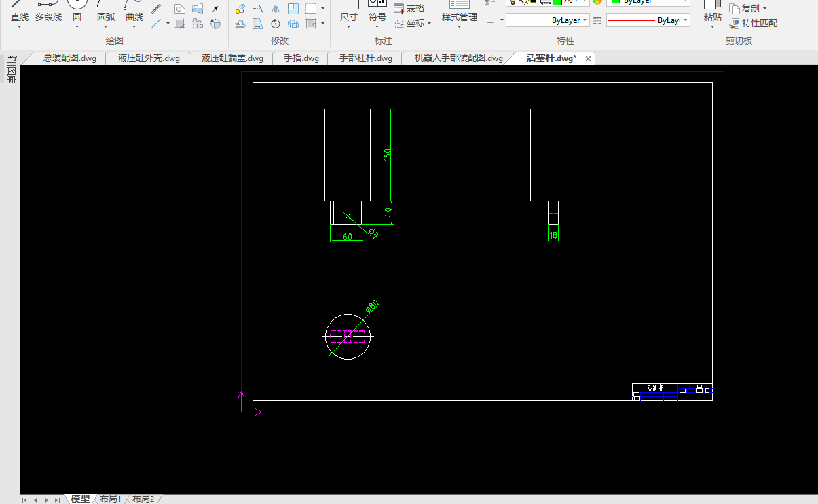
Task: Switch to 布局2 layout tab
Action: click(143, 499)
